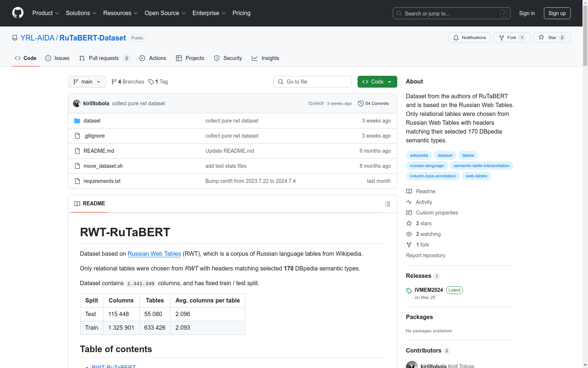Click the Sign up button
This screenshot has width=588, height=368.
coord(557,13)
